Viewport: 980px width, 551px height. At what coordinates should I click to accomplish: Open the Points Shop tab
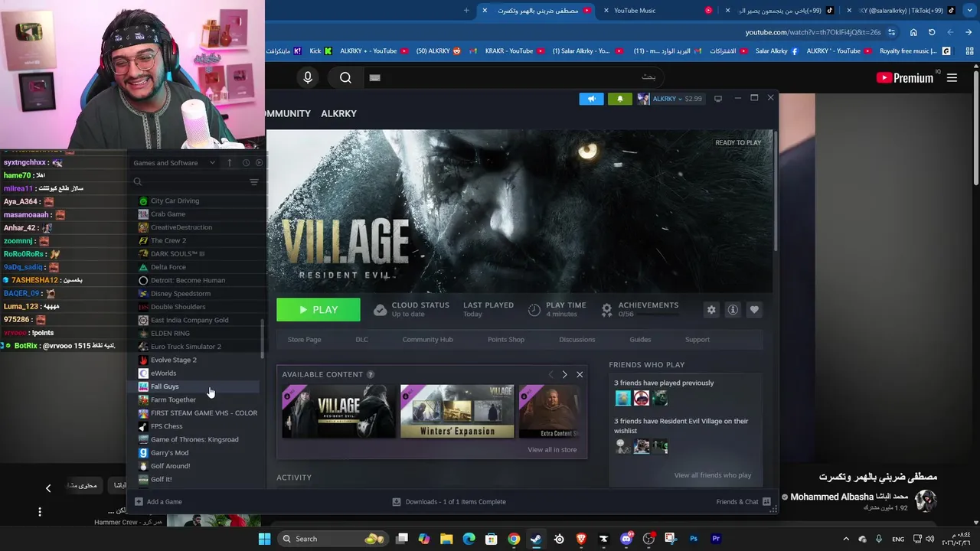506,340
